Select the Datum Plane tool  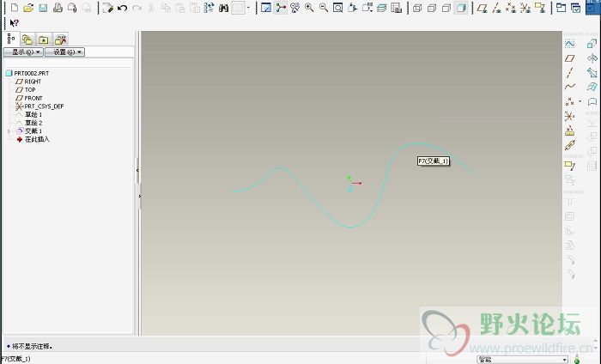(x=570, y=58)
